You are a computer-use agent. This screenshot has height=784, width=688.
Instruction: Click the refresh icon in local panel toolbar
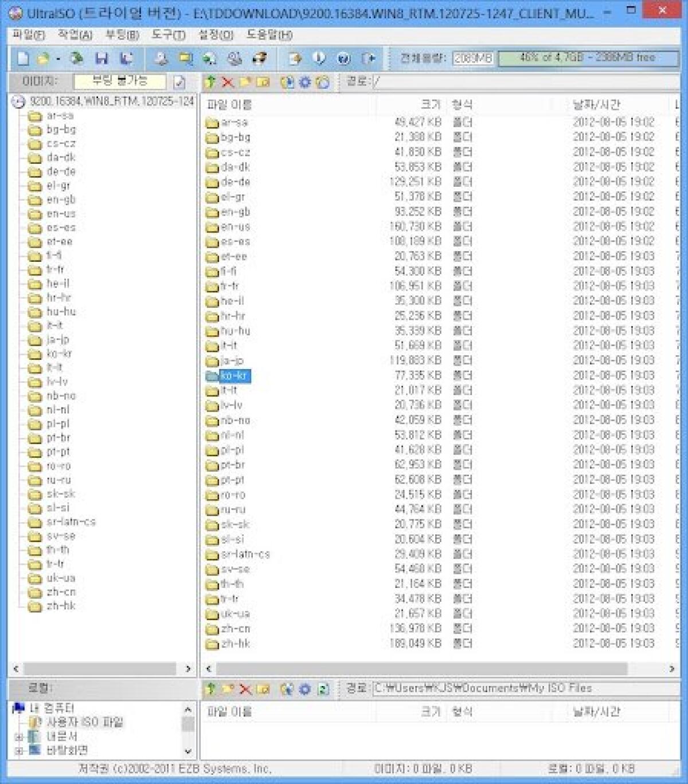pyautogui.click(x=323, y=688)
